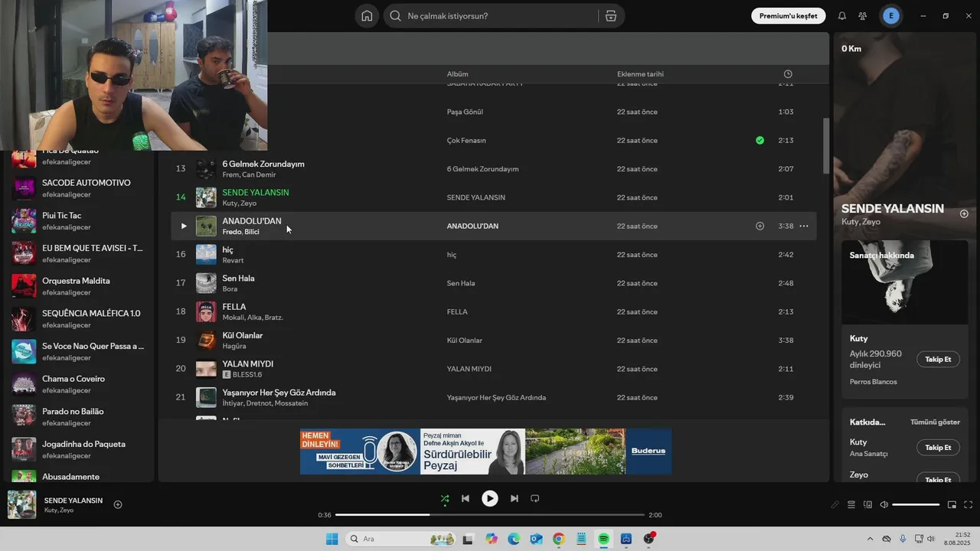Image resolution: width=980 pixels, height=551 pixels.
Task: Open the lyrics microphone icon
Action: [x=835, y=505]
